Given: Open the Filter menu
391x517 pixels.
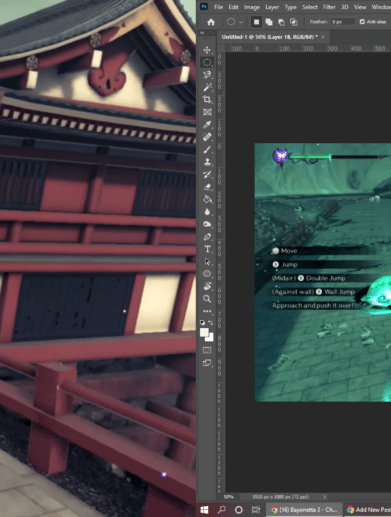Looking at the screenshot, I should (329, 7).
